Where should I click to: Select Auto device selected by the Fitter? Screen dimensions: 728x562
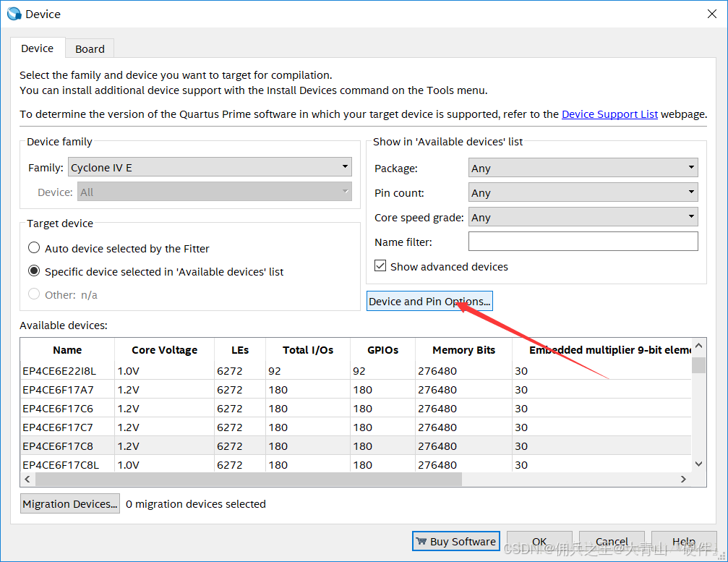click(x=34, y=248)
